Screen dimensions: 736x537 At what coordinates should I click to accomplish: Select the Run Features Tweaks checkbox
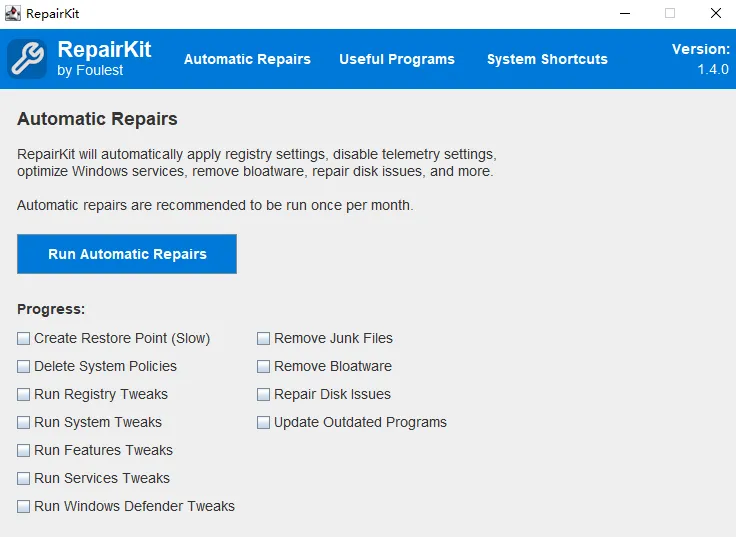[24, 451]
